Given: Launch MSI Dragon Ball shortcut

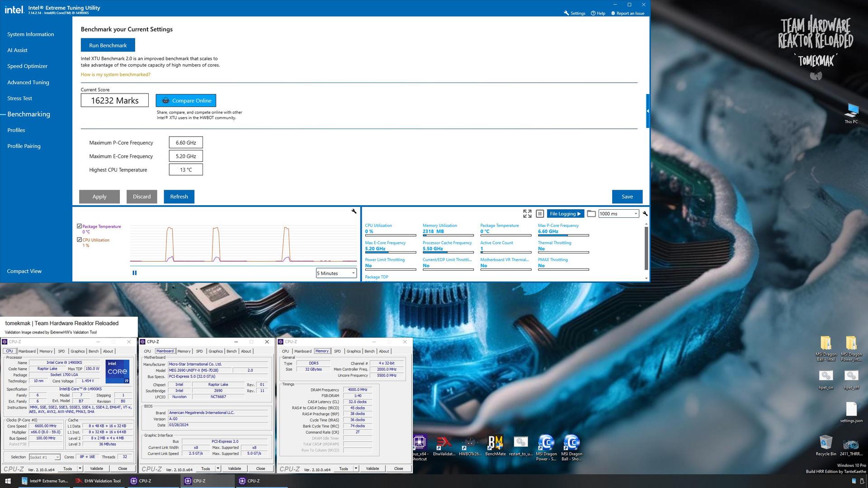Looking at the screenshot, I should click(x=571, y=447).
